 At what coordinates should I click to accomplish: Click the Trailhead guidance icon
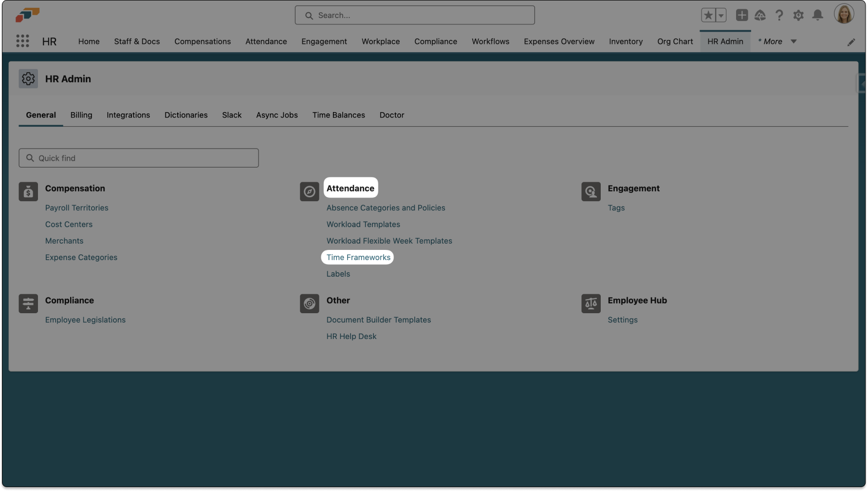tap(760, 16)
